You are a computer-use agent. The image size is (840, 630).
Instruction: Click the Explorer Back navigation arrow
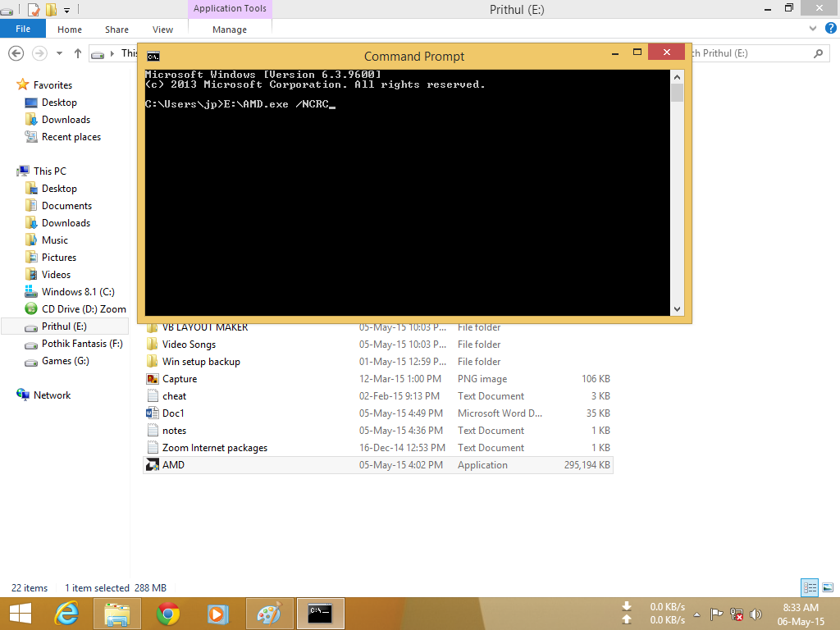click(x=16, y=53)
